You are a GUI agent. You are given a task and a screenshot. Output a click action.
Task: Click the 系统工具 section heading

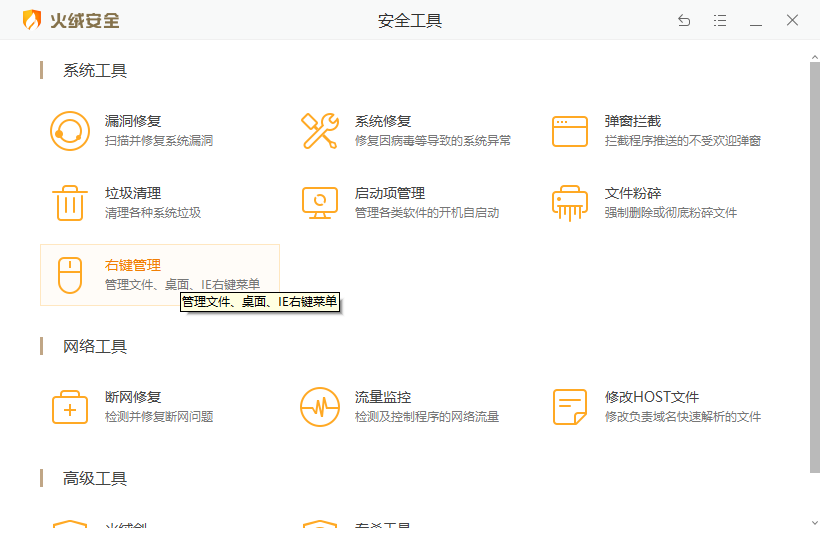point(95,71)
